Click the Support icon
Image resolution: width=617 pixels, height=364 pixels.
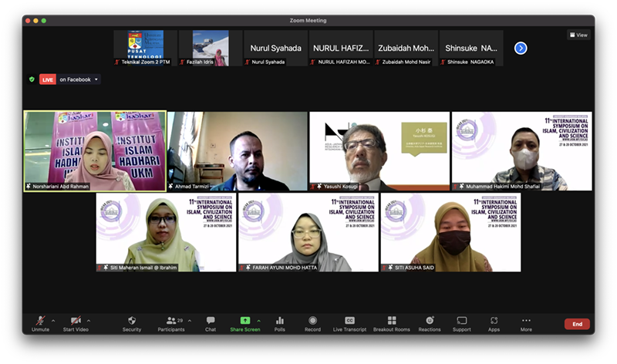pos(462,323)
